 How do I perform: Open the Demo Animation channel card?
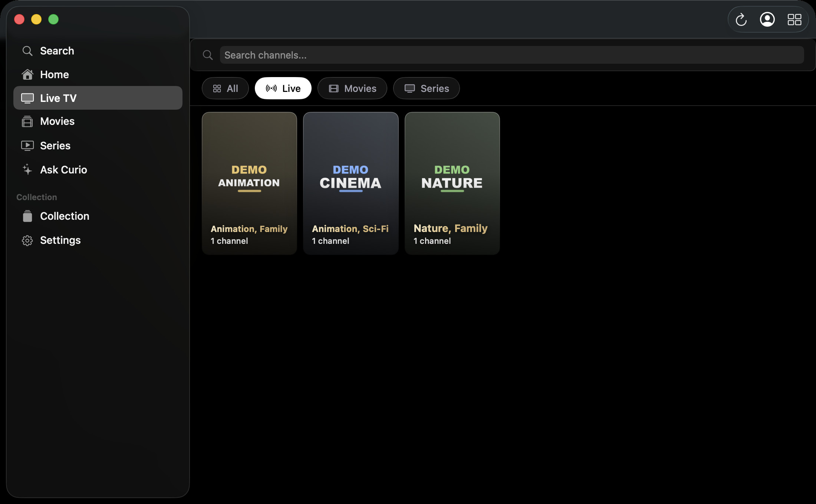tap(249, 183)
